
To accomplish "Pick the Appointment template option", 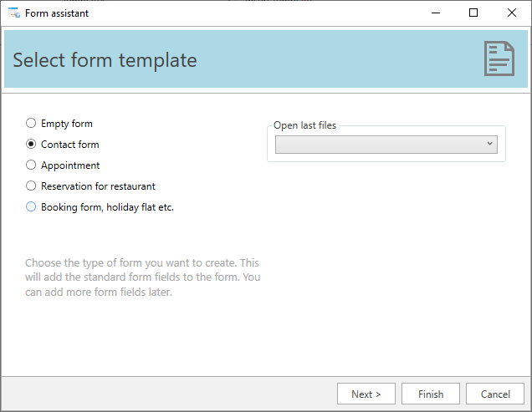I will tap(32, 165).
